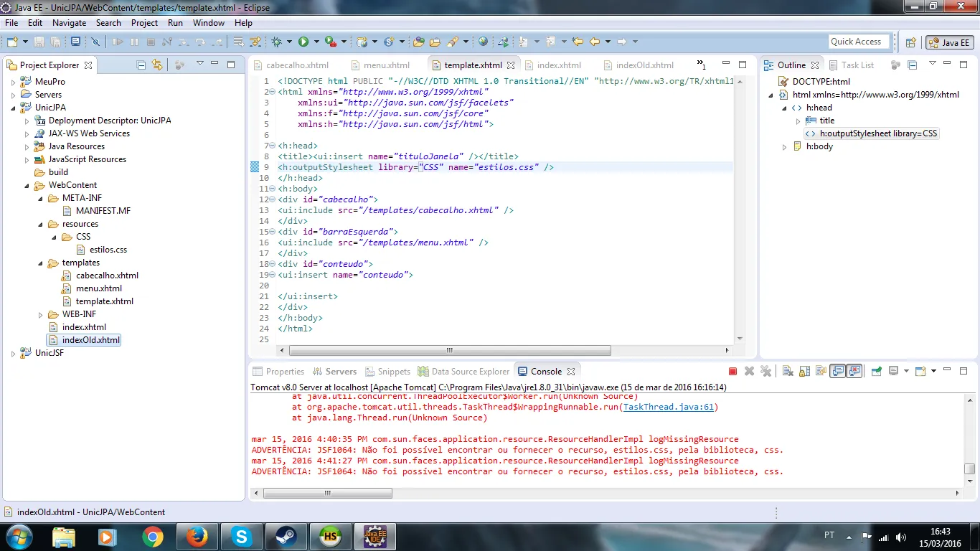Screen dimensions: 980x551
Task: Expand the h:body node in Outline
Action: (x=784, y=146)
